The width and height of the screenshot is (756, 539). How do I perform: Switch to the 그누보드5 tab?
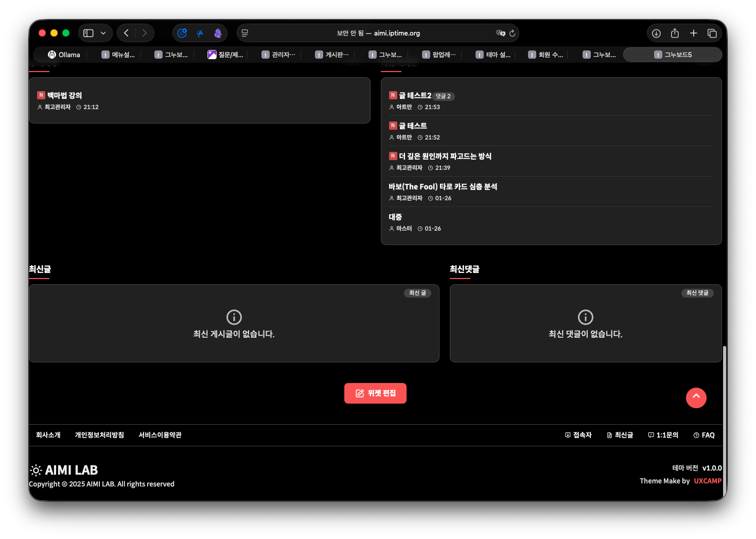tap(673, 55)
